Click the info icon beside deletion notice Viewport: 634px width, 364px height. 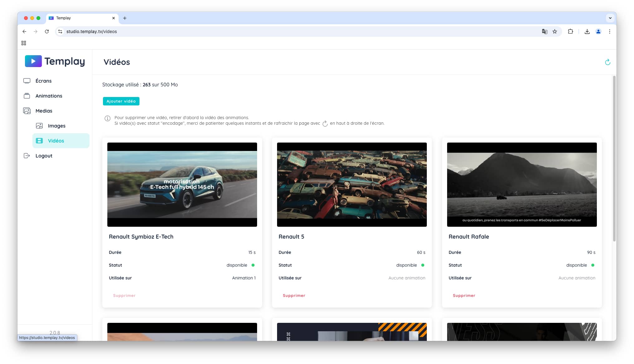107,118
